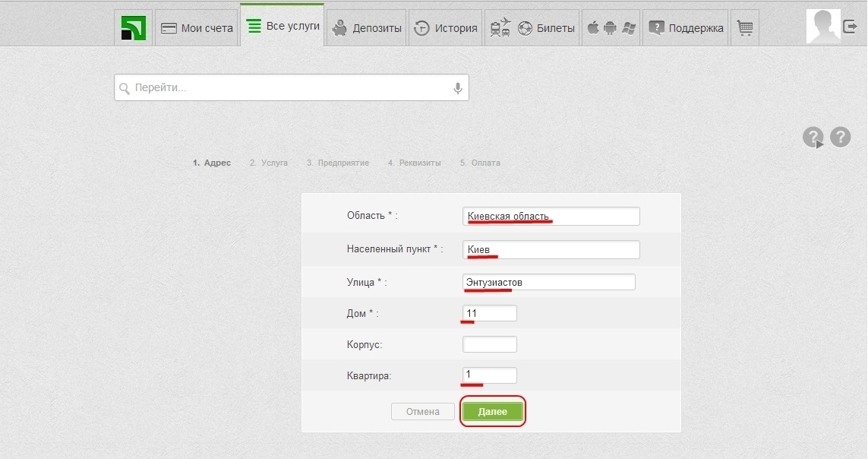Click the Windows app icon
The image size is (868, 459).
628,28
